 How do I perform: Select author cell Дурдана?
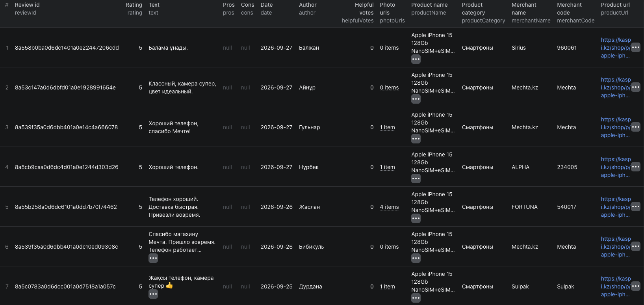[310, 286]
